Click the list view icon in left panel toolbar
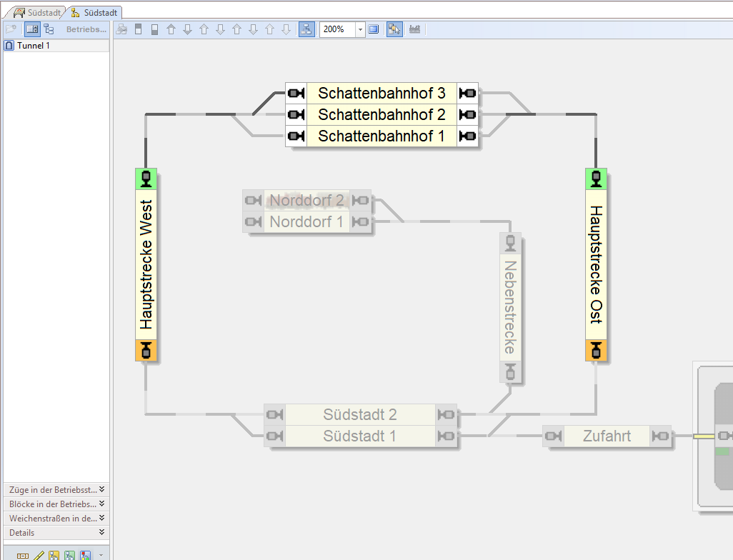The height and width of the screenshot is (560, 733). (32, 29)
